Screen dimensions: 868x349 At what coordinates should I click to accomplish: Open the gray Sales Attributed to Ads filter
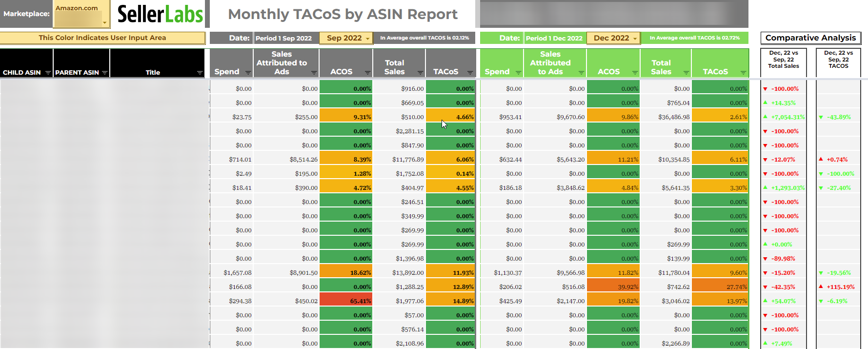pos(314,73)
